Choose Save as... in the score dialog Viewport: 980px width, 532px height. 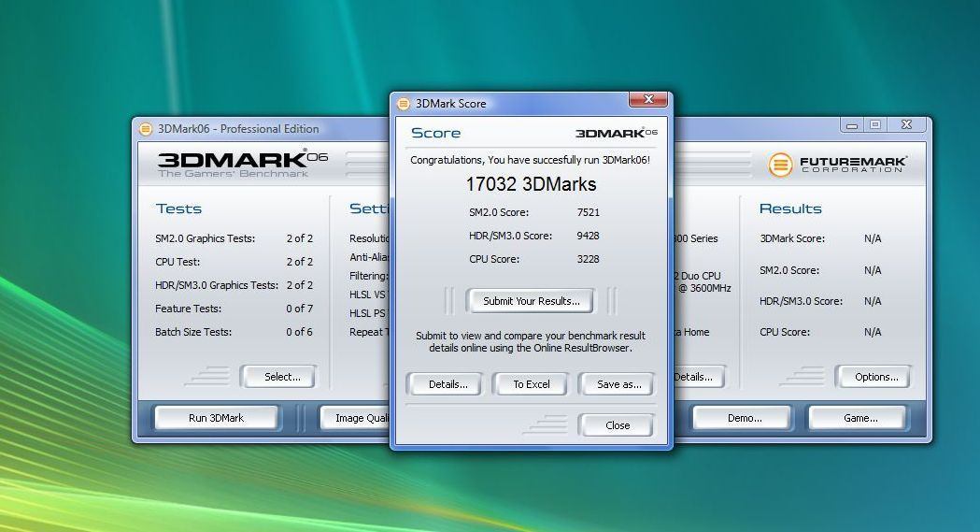pos(618,384)
